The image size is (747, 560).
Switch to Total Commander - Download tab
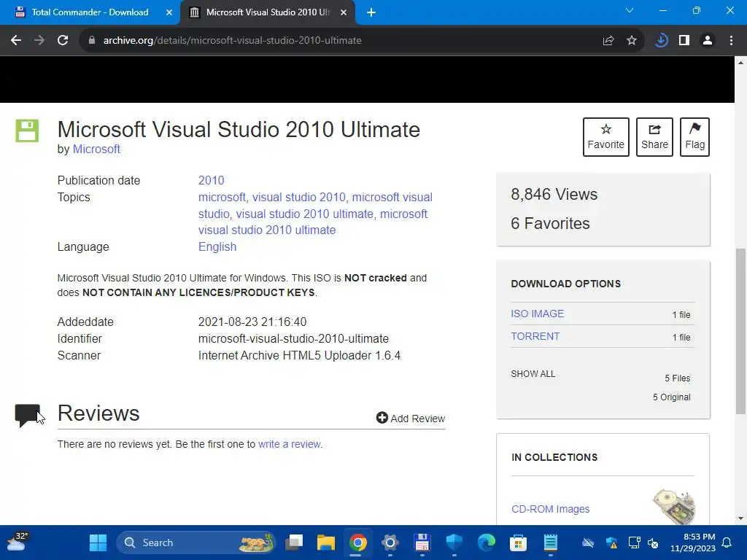click(x=90, y=12)
